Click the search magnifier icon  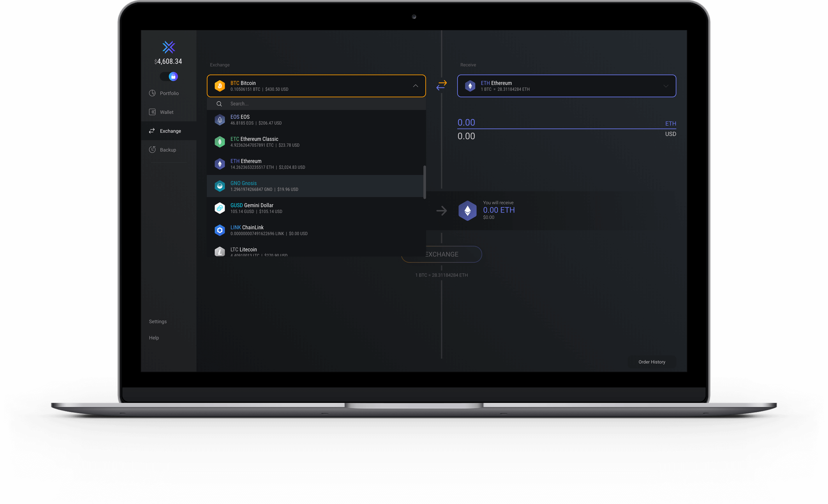click(219, 104)
